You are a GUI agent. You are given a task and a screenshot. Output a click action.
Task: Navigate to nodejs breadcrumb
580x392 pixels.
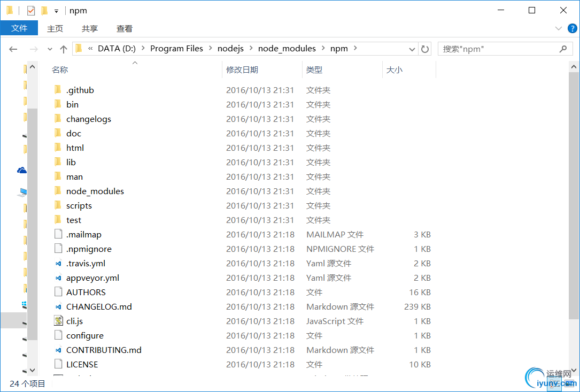click(230, 49)
